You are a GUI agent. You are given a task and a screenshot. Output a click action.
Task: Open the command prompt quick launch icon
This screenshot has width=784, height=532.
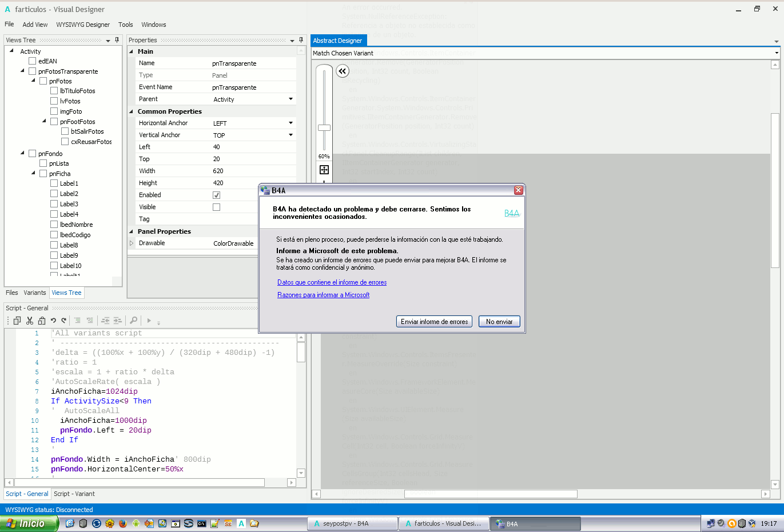202,523
